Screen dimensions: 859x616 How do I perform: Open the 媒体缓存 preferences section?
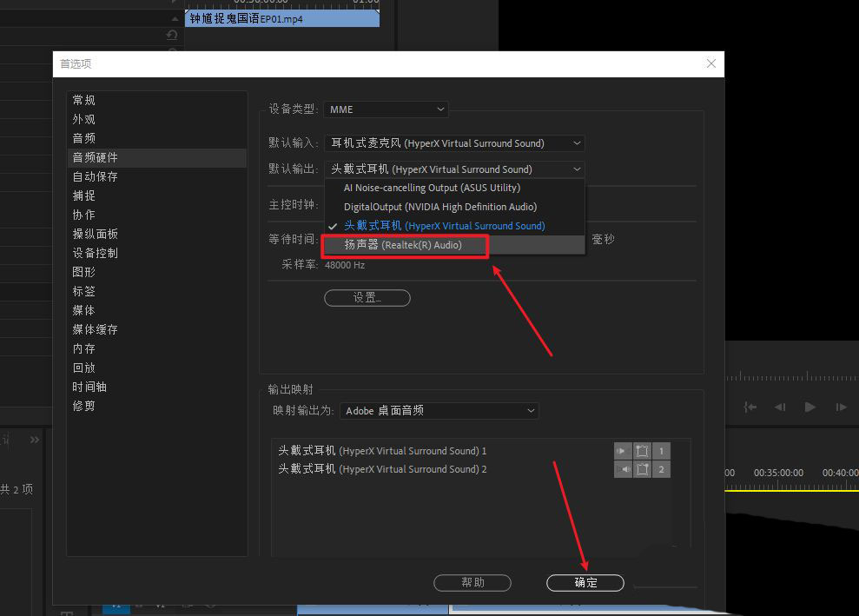[x=95, y=329]
